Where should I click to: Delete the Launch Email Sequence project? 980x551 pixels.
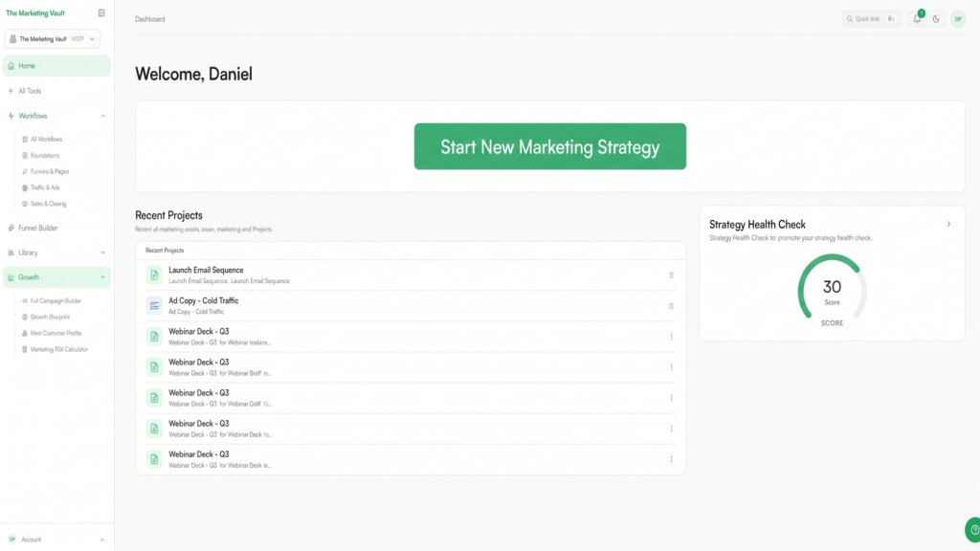(671, 275)
